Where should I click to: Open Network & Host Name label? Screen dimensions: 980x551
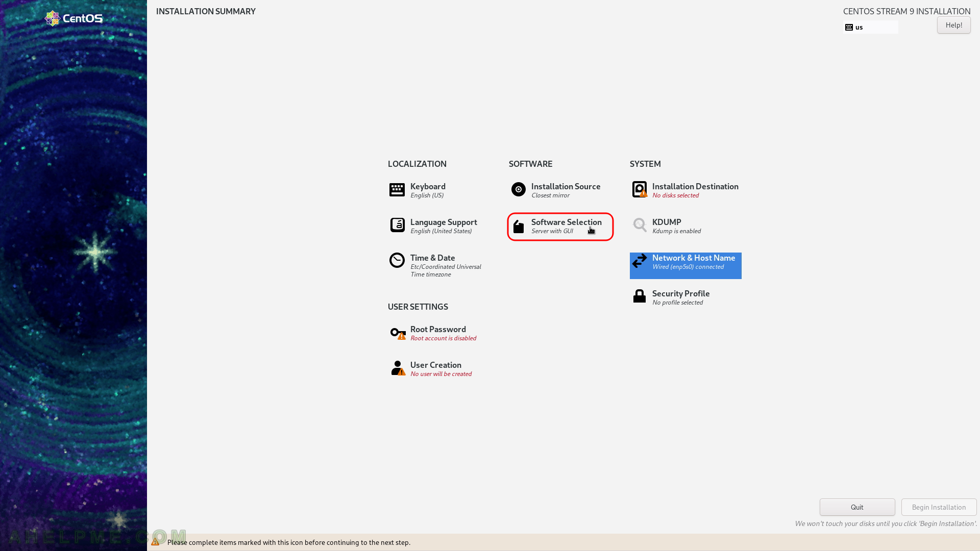(x=694, y=258)
